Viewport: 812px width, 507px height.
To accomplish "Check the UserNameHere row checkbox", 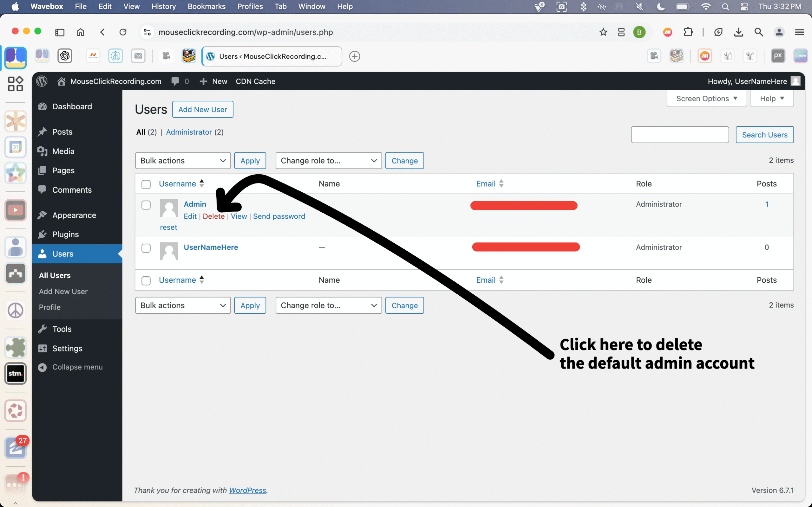I will tap(146, 248).
